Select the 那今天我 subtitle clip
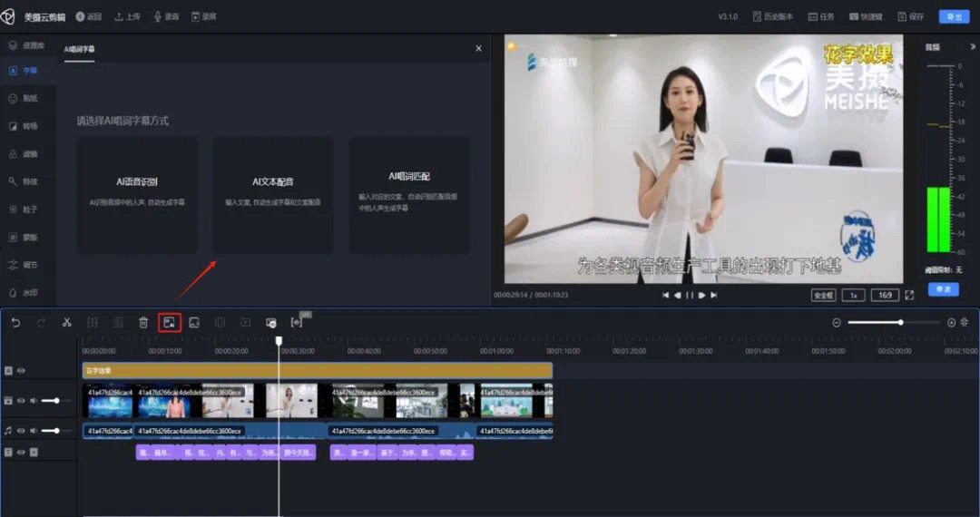Image resolution: width=980 pixels, height=517 pixels. 299,452
